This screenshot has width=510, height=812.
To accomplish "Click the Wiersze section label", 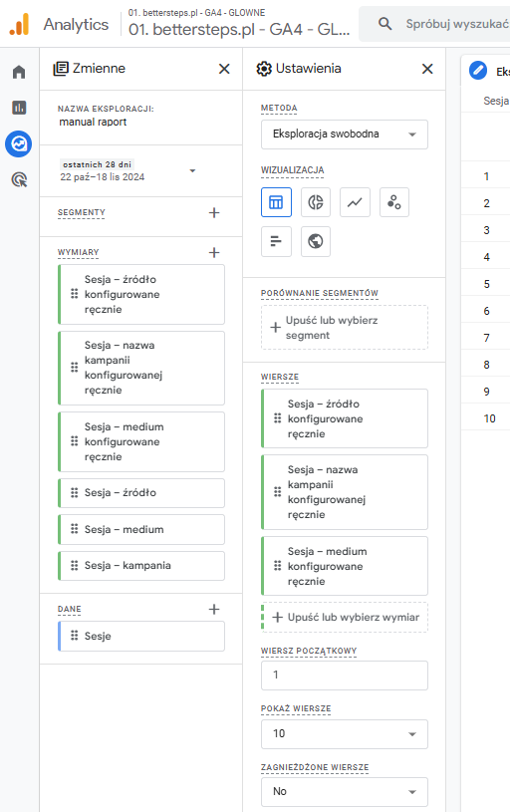I will [x=280, y=377].
